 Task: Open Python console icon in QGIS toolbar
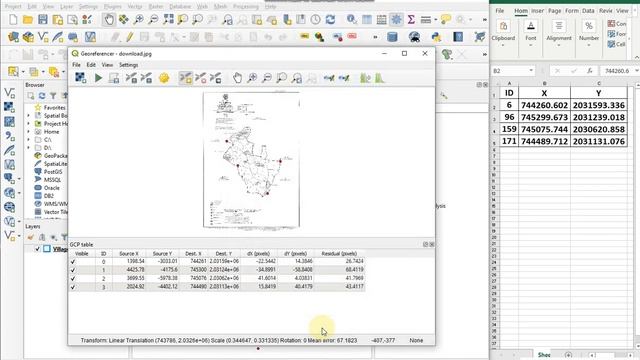[436, 37]
